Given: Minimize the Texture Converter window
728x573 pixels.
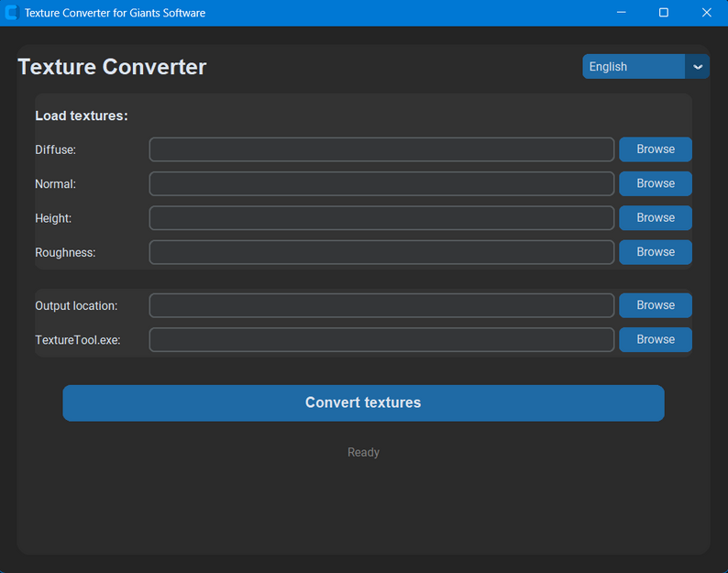Looking at the screenshot, I should click(x=621, y=13).
